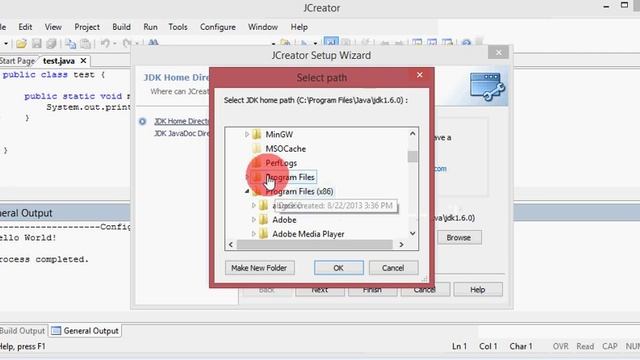Select the MinGW folder in the tree
The image size is (640, 360).
[x=279, y=134]
